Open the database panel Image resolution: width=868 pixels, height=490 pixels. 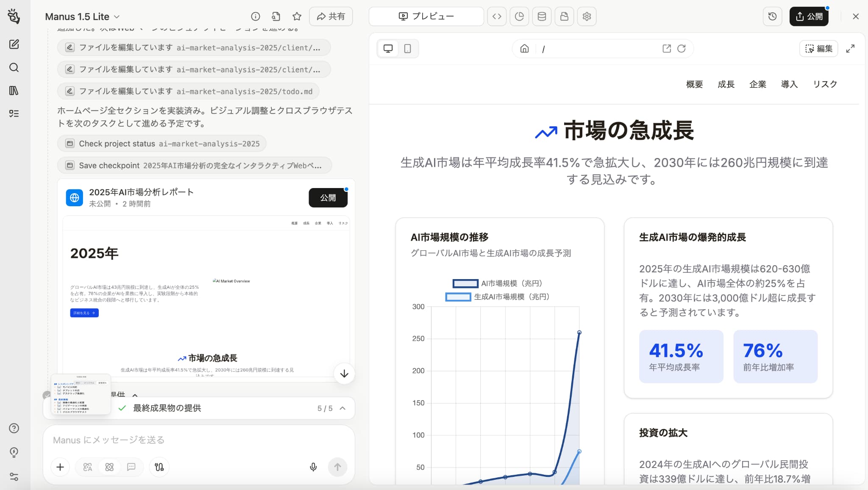(x=542, y=16)
